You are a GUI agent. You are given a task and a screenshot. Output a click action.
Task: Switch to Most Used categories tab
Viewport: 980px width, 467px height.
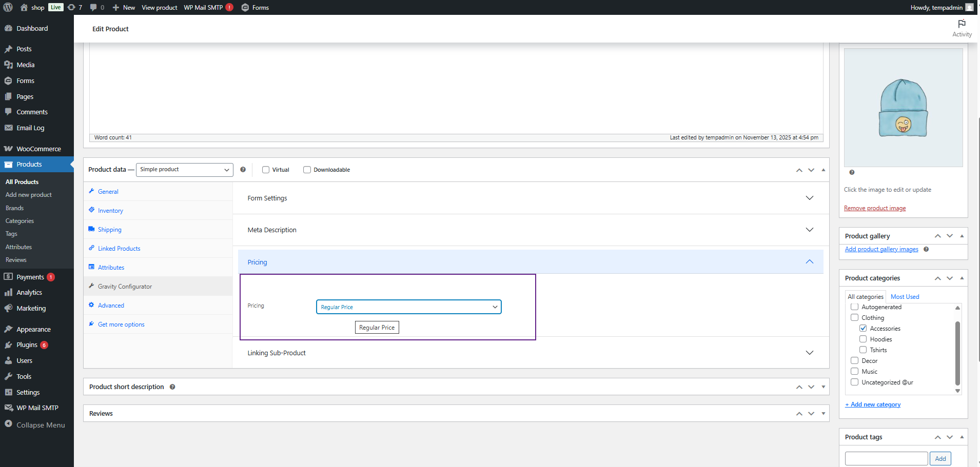(905, 297)
